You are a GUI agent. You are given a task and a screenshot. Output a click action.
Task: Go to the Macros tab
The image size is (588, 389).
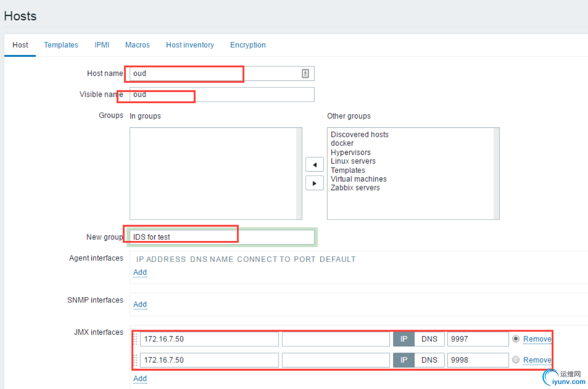(137, 45)
